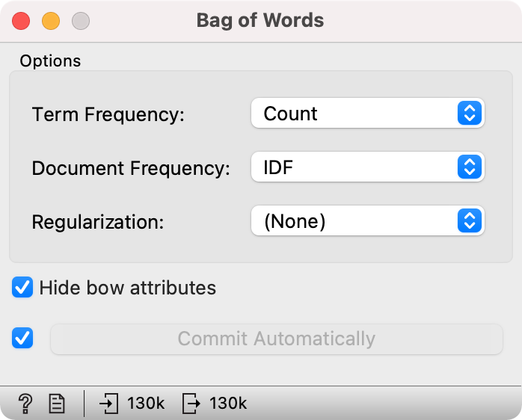Open the Regularization dropdown showing (None)
Screen dimensions: 522x420
point(367,221)
